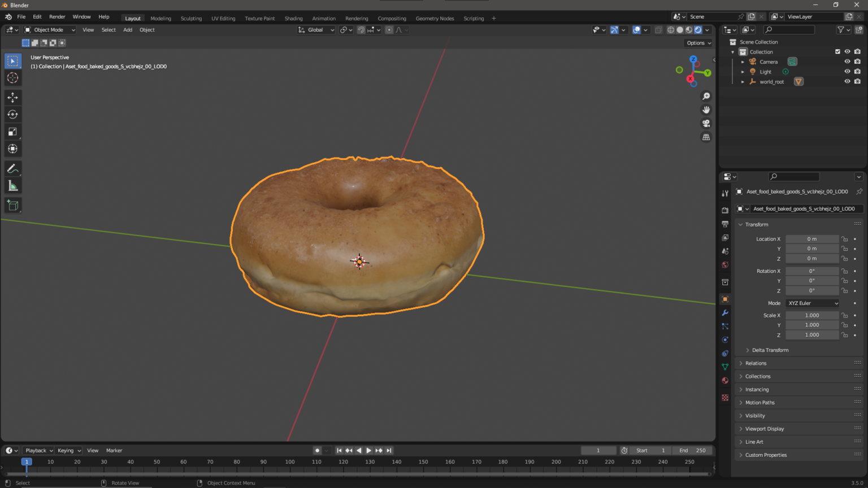Image resolution: width=868 pixels, height=488 pixels.
Task: Open the Object menu in the viewport header
Action: 146,29
